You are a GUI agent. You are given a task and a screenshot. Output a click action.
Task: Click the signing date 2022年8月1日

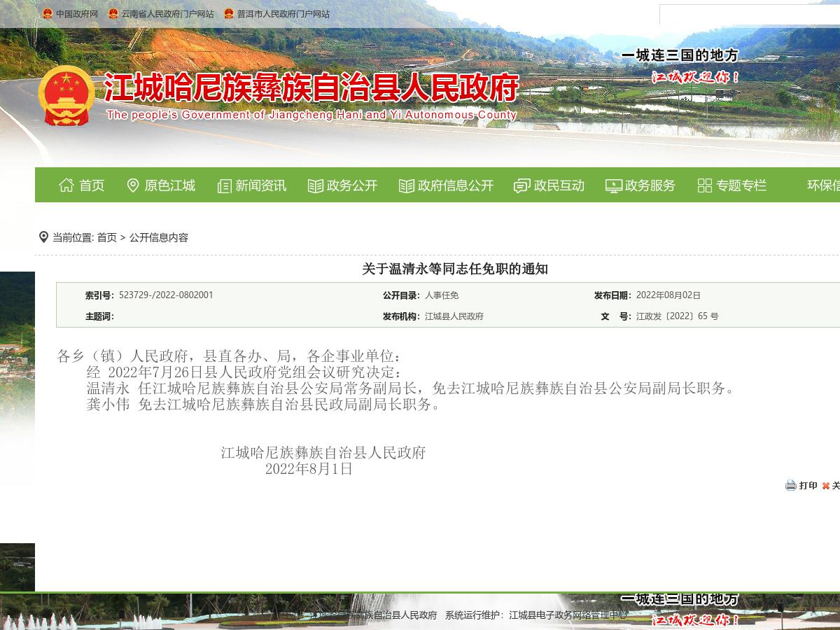click(309, 469)
